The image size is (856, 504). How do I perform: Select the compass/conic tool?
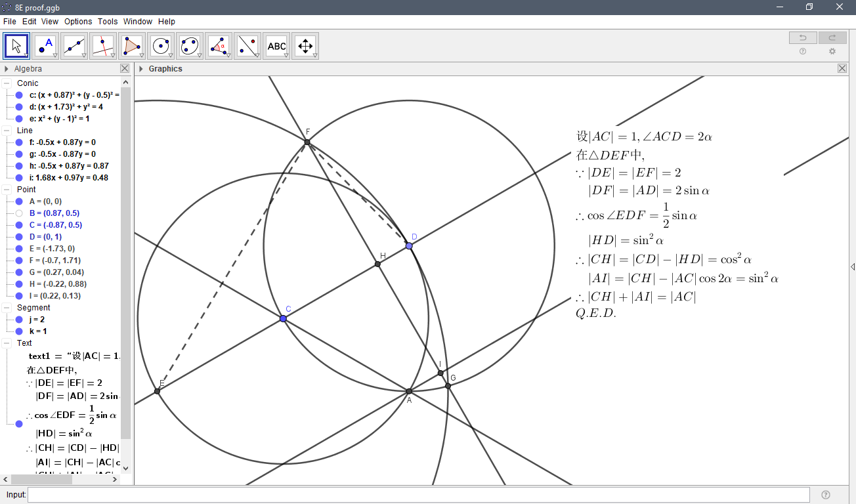click(x=190, y=45)
